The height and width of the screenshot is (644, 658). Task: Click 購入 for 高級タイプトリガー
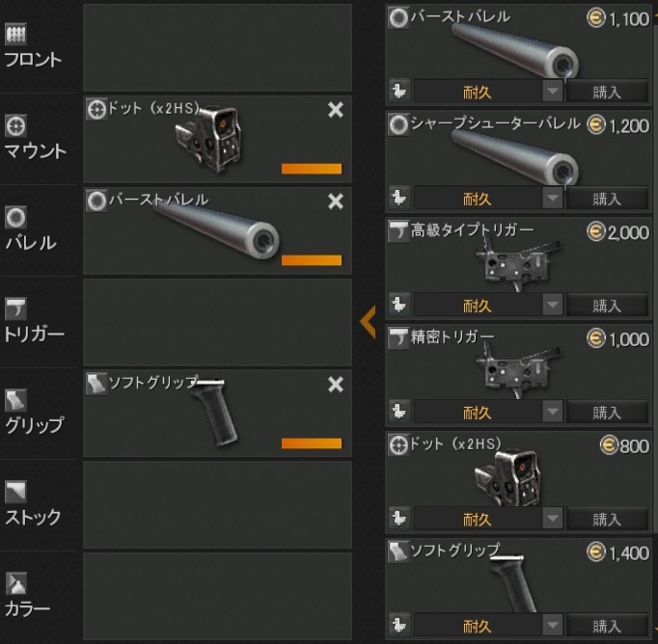(607, 305)
